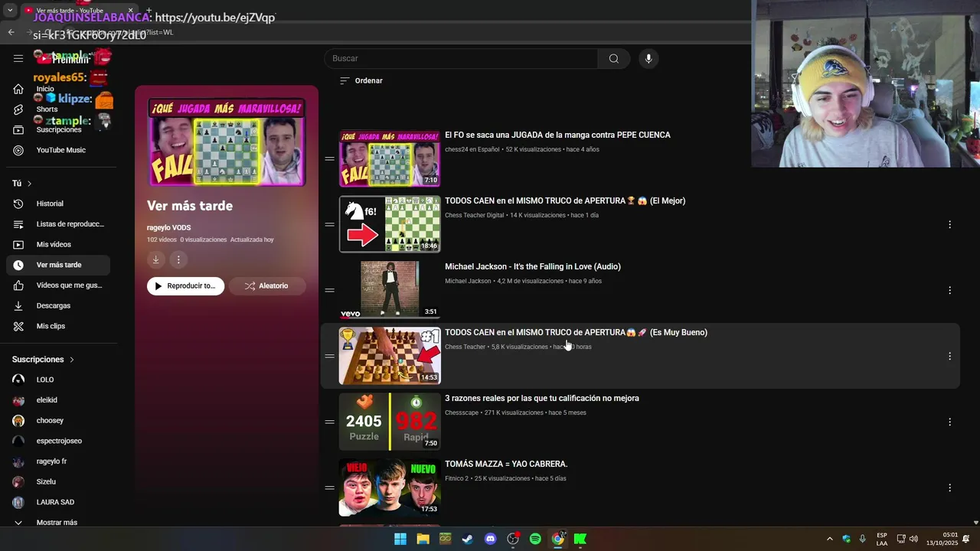The image size is (980, 551).
Task: Open Historial in sidebar
Action: (57, 204)
